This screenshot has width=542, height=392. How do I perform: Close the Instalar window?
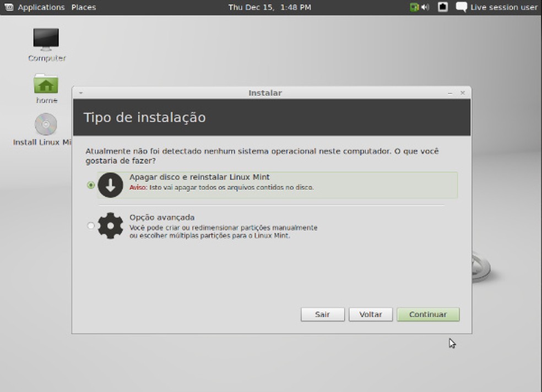pyautogui.click(x=463, y=93)
